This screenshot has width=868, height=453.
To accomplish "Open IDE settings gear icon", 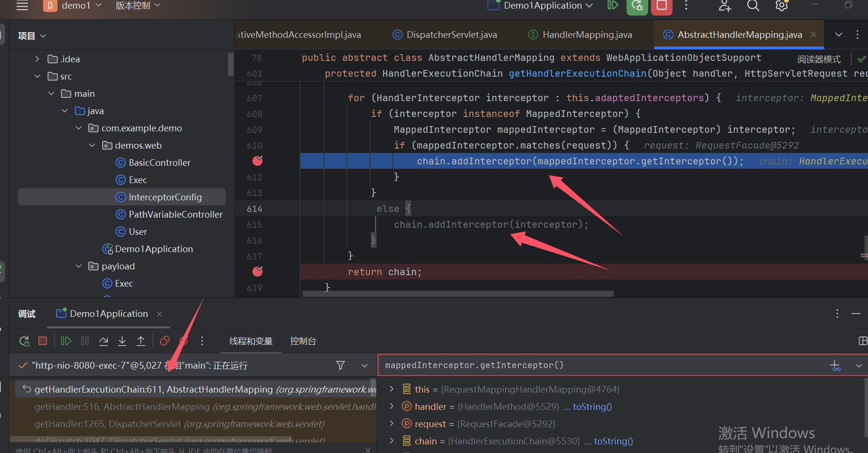I will [x=782, y=6].
